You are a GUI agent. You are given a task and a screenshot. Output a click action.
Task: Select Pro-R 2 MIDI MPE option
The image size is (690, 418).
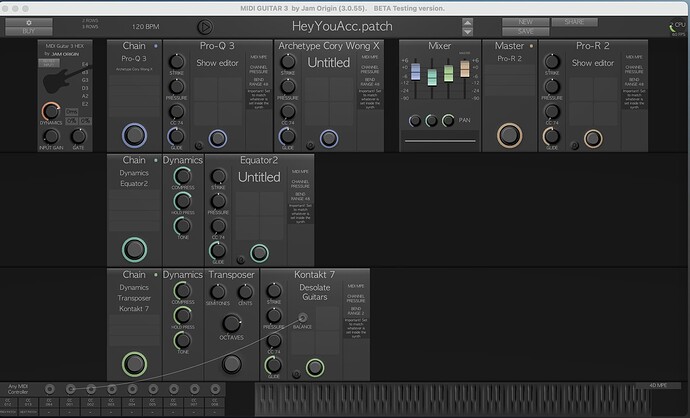point(634,57)
